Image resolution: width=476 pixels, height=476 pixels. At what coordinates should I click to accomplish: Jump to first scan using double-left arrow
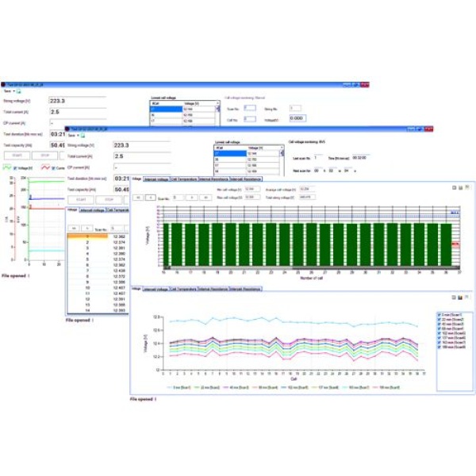pyautogui.click(x=137, y=196)
